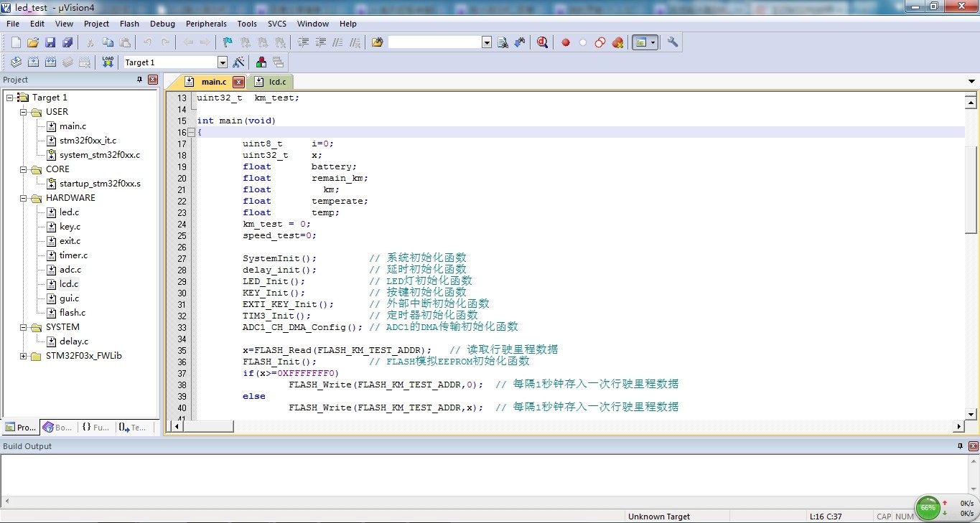Screen dimensions: 980x523
Task: Close the Project panel
Action: click(152, 80)
